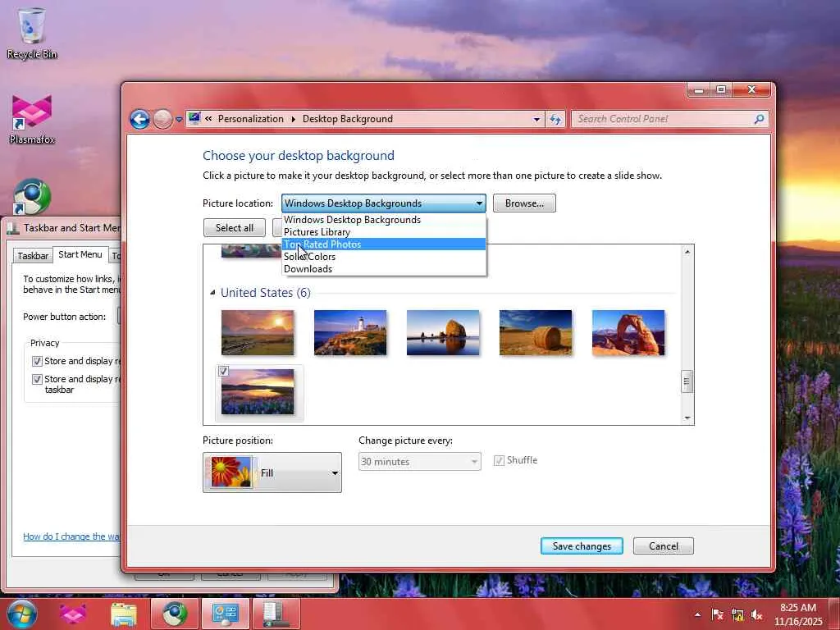Open network tray icon
Viewport: 840px width, 630px height.
click(x=737, y=614)
